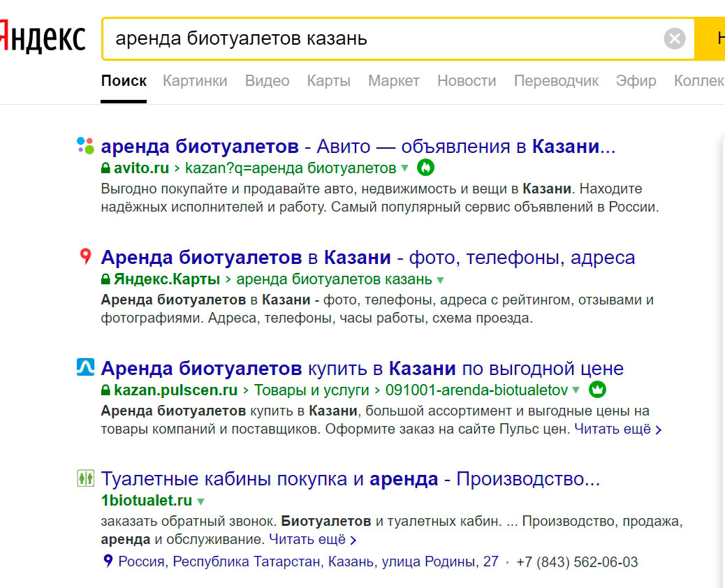Click the Yandex logo
Viewport: 725px width, 588px height.
[43, 37]
